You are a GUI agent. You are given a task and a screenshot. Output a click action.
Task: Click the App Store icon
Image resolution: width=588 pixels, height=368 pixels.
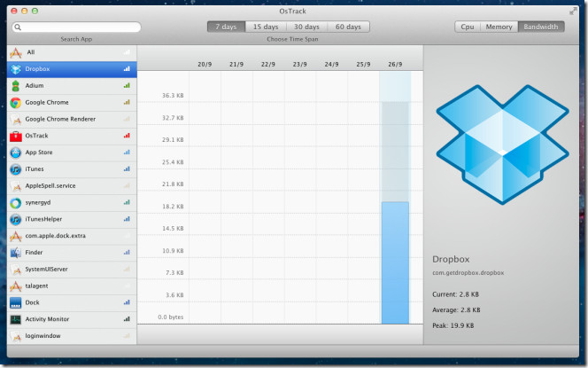pyautogui.click(x=15, y=153)
